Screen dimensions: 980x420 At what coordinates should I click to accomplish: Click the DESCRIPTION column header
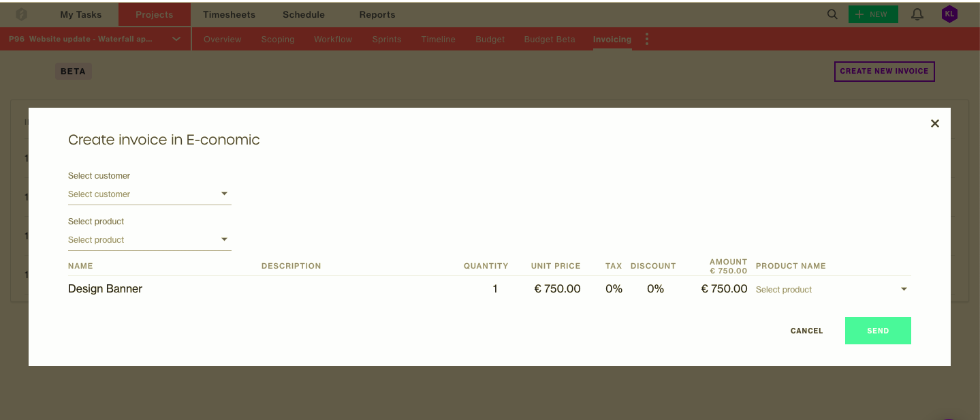[291, 266]
